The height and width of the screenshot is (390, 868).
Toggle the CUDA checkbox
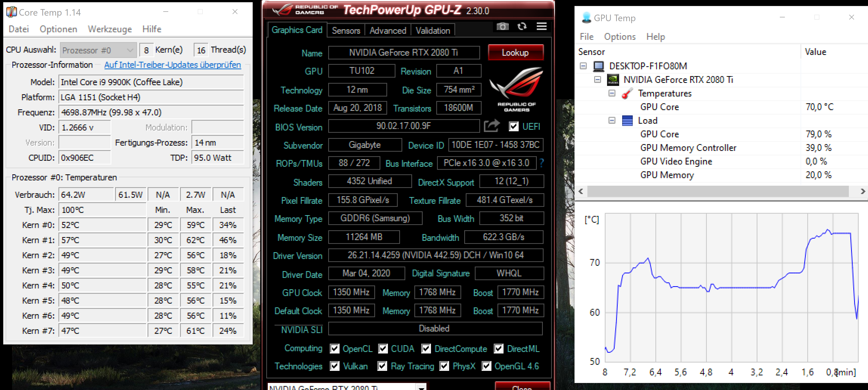[x=383, y=348]
